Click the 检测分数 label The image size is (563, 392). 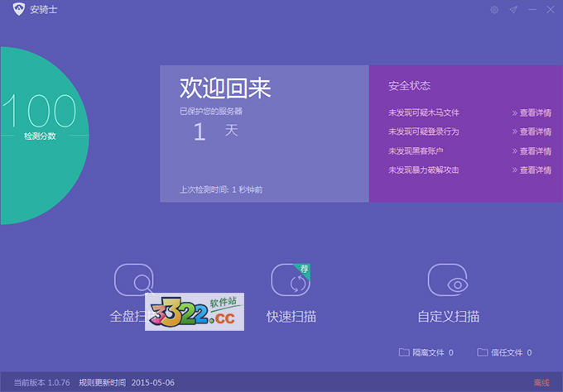point(40,136)
